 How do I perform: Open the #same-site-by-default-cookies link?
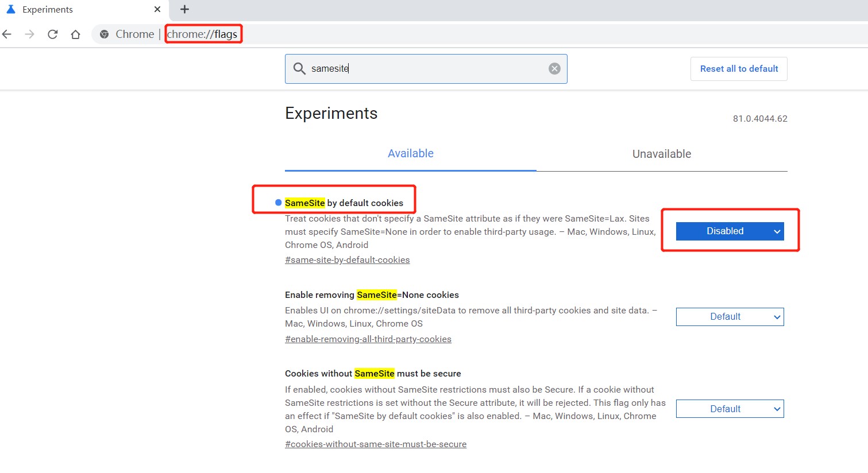pos(347,260)
